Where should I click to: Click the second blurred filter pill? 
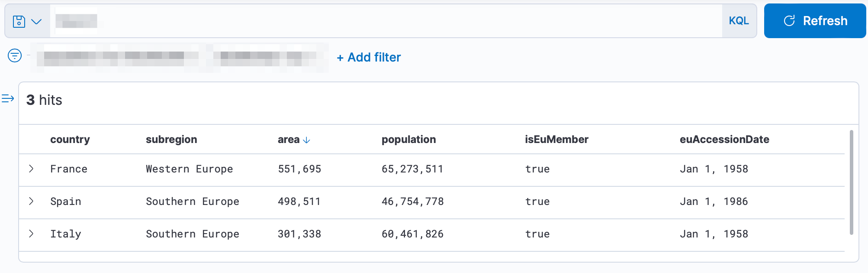268,57
